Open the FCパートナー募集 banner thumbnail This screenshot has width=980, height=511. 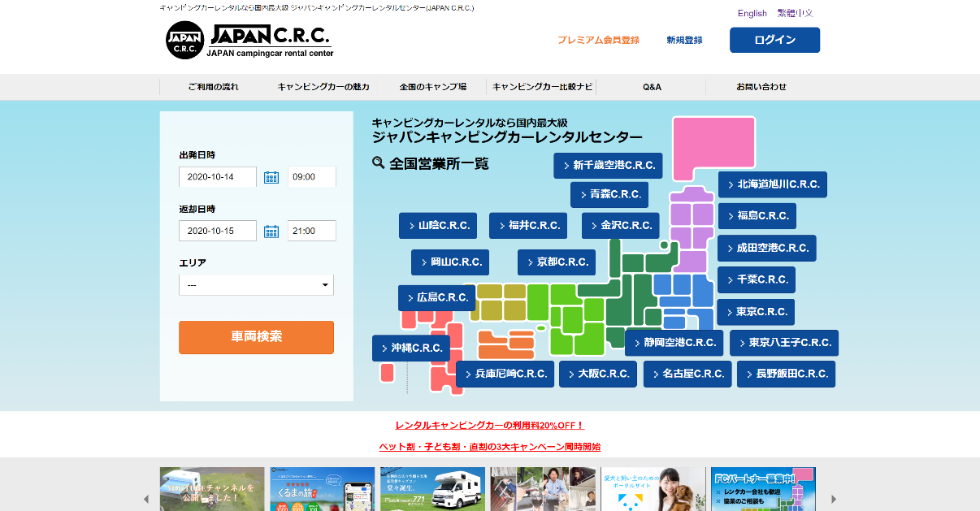[762, 489]
